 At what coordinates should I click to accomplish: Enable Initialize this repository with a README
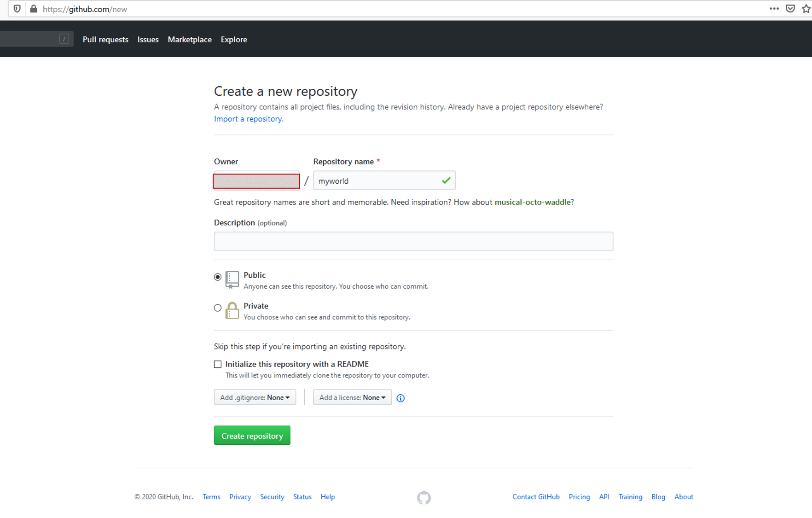click(218, 364)
